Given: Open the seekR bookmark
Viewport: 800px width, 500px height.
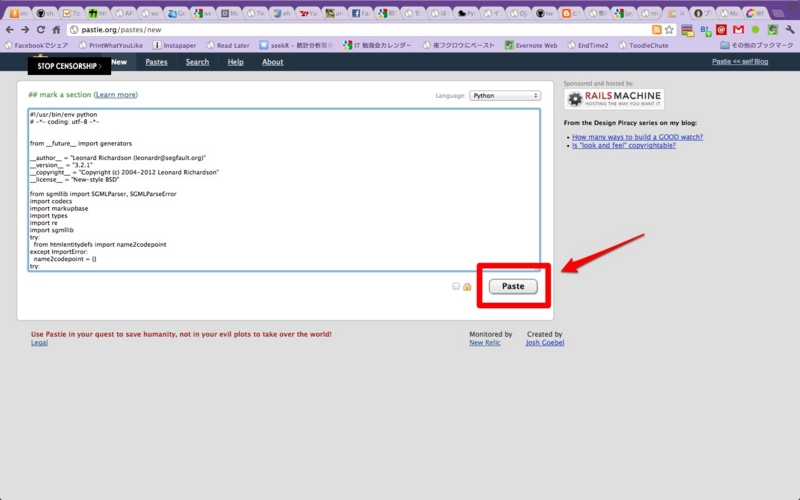Looking at the screenshot, I should (296, 45).
